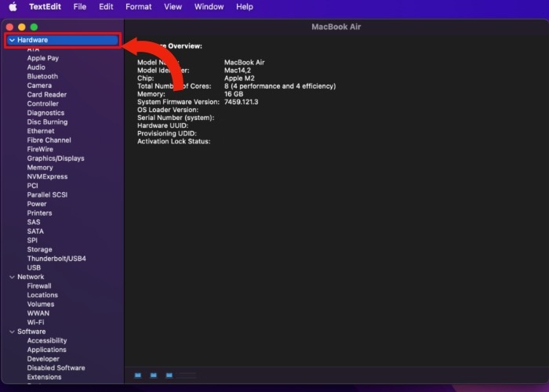
Task: Open the Help menu
Action: tap(245, 6)
